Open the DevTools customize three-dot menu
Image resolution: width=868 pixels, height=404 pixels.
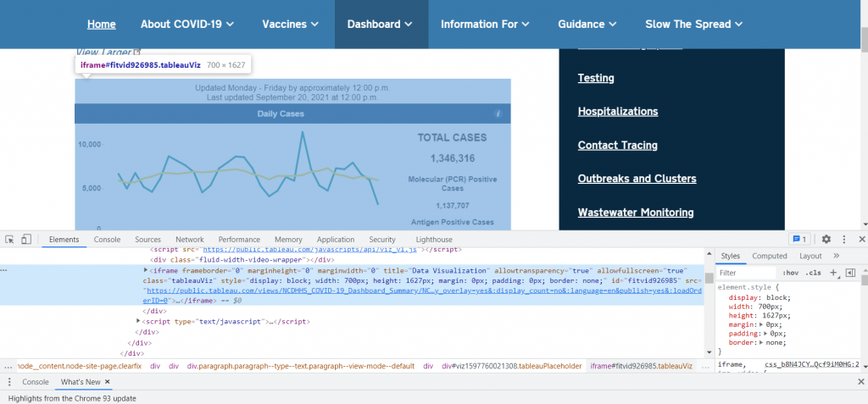(x=844, y=239)
